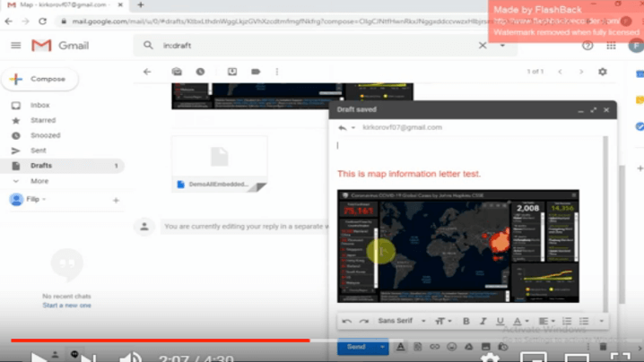Open the Sans Serif font dropdown

point(401,321)
